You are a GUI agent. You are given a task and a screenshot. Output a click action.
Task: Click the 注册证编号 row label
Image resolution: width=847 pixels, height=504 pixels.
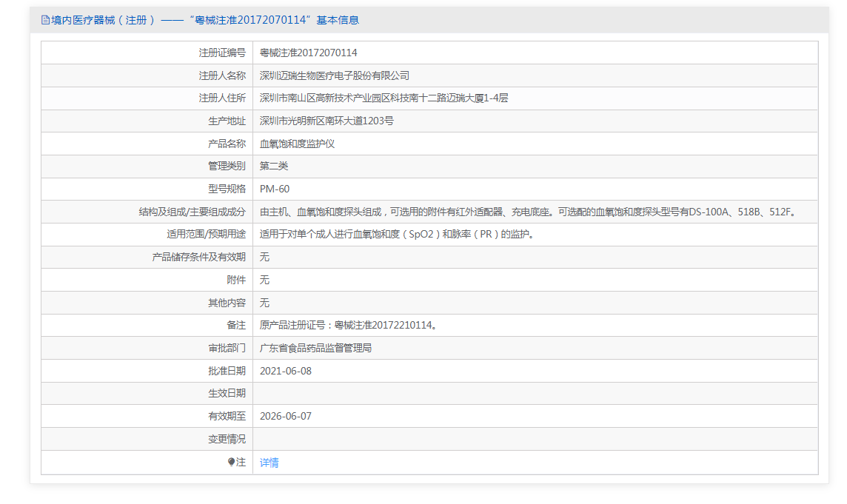(221, 53)
